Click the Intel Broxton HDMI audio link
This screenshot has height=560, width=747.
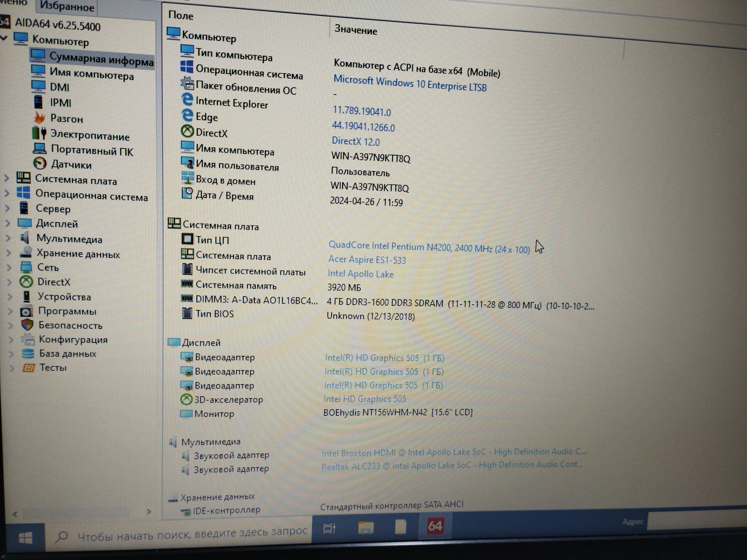[x=454, y=452]
